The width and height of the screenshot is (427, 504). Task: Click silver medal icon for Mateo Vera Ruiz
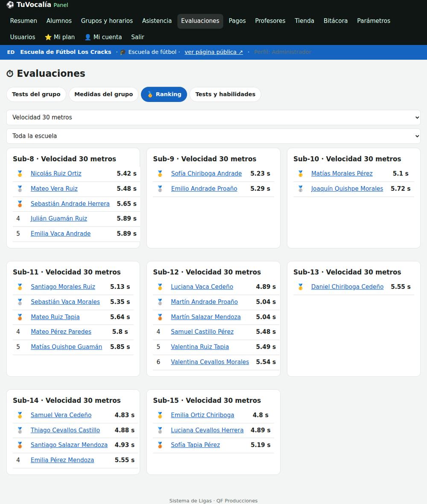coord(20,189)
